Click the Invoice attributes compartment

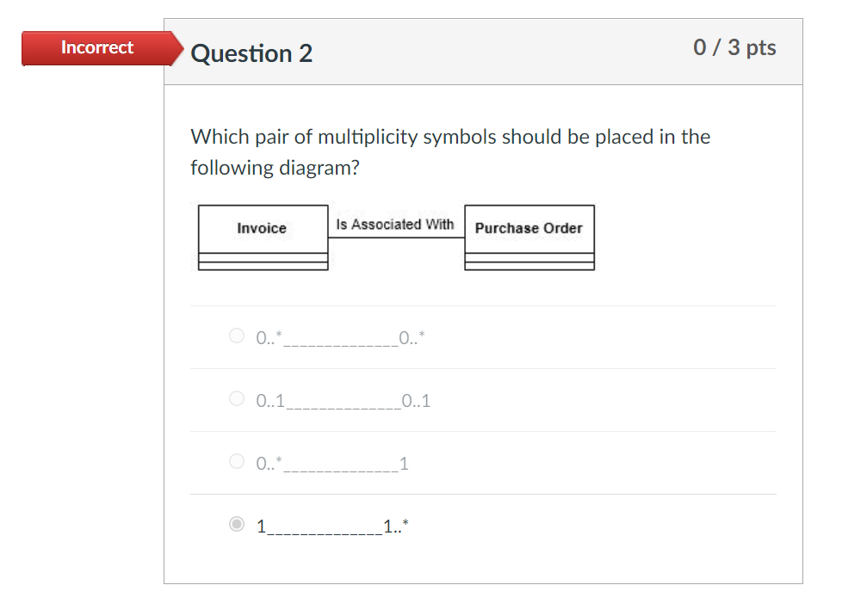263,257
